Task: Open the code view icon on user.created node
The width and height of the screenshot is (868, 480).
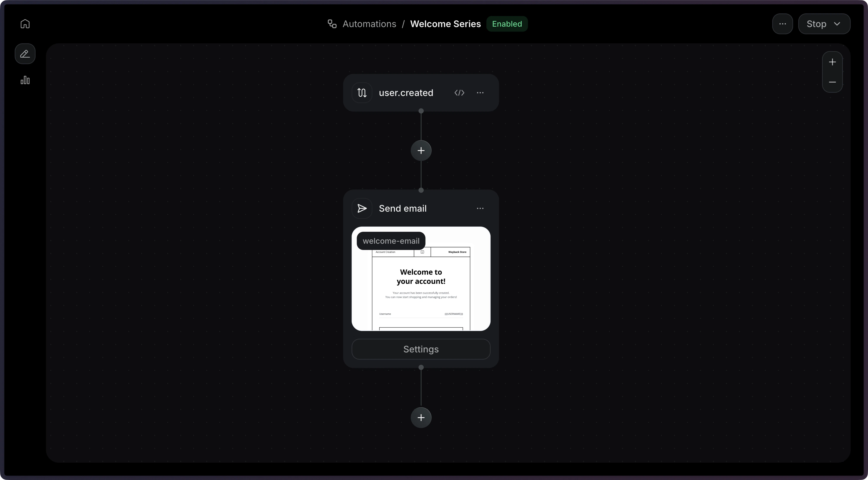Action: (x=459, y=93)
